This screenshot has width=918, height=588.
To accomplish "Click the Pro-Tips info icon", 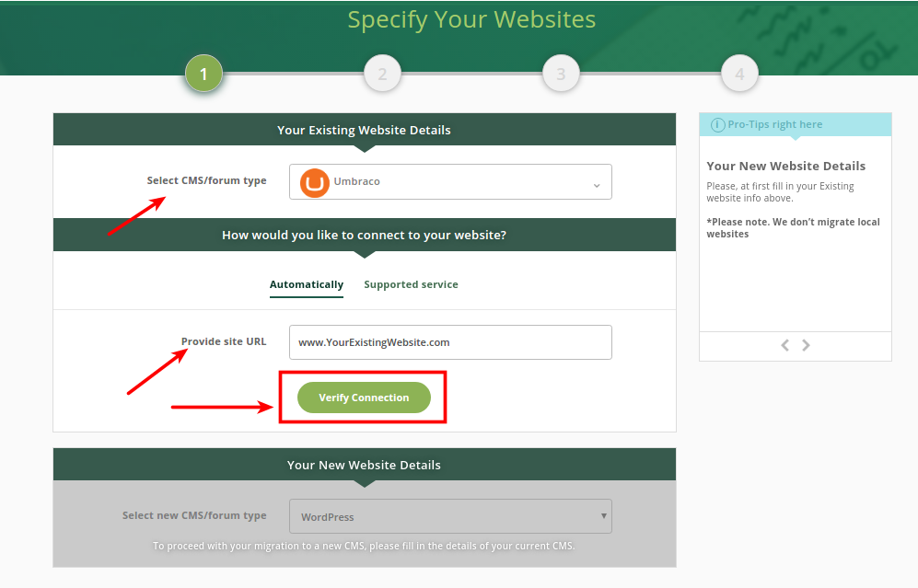I will tap(717, 124).
